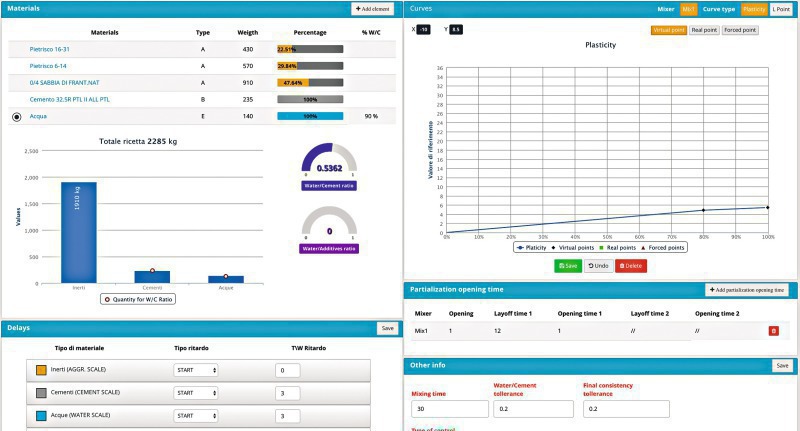800x431 pixels.
Task: Open the 0/4 SABBIA DI FRANT.NAT link
Action: [64, 83]
